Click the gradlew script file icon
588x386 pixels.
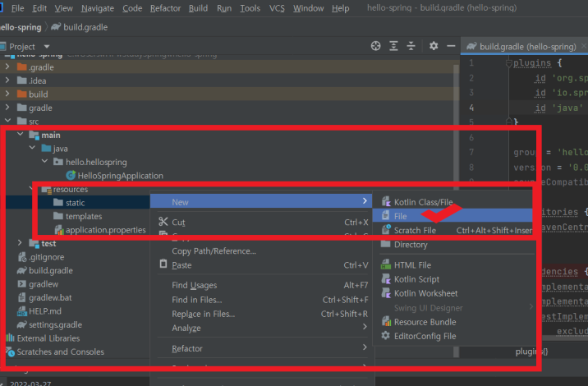click(x=21, y=284)
